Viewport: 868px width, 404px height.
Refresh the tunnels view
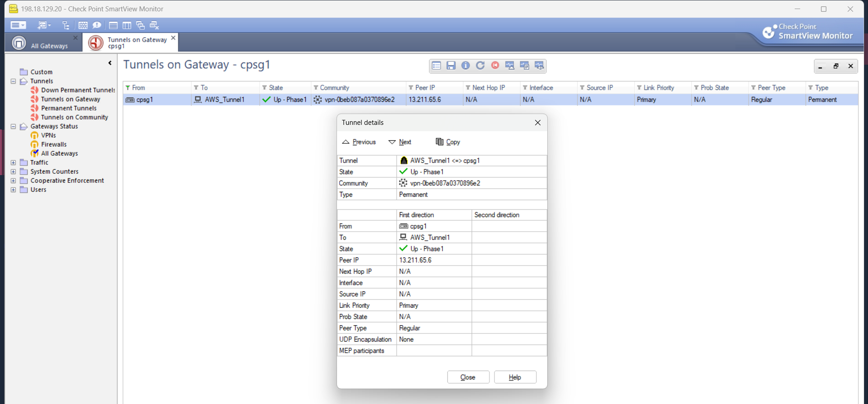click(x=480, y=66)
